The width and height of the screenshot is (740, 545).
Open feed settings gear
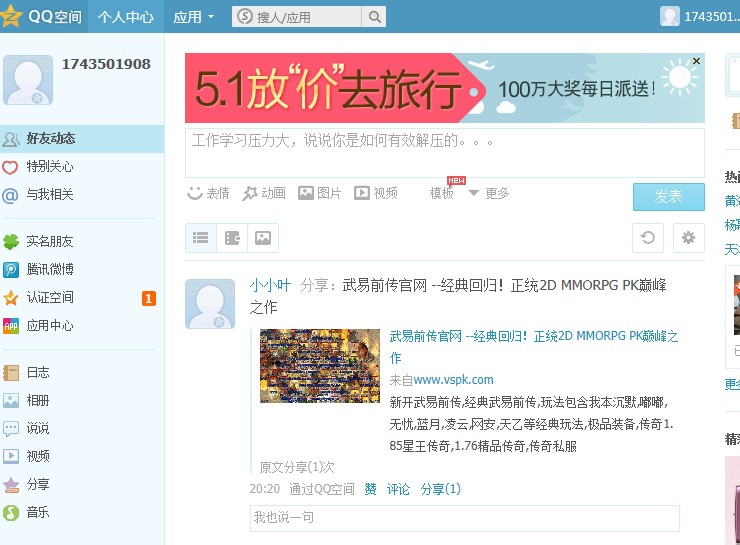pos(689,238)
